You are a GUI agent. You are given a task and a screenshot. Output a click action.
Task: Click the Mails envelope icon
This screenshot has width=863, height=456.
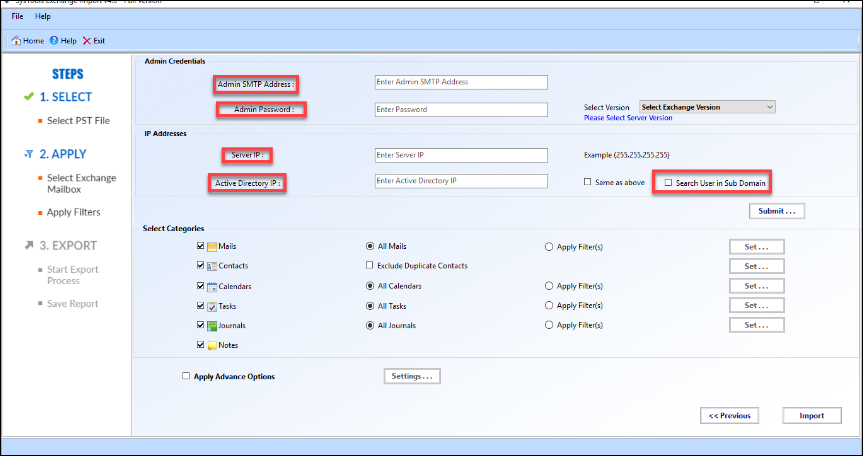[x=212, y=247]
